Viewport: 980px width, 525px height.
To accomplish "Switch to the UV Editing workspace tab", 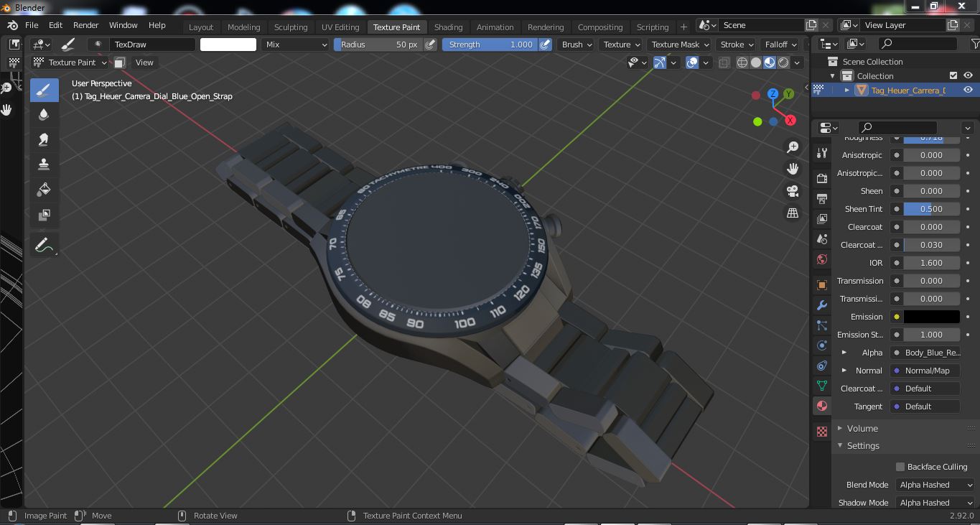I will click(340, 27).
